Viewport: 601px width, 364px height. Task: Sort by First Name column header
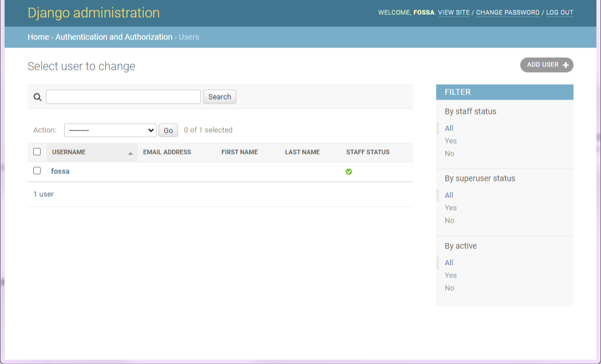coord(240,152)
